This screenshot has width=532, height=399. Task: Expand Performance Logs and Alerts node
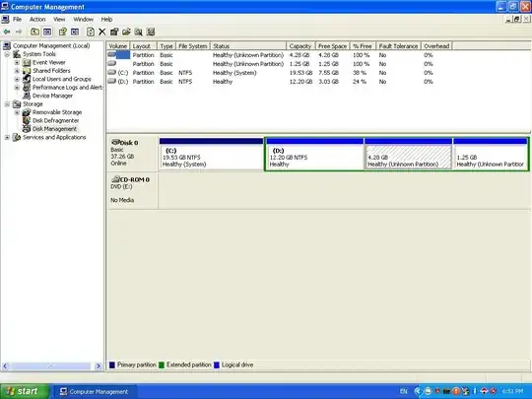pos(17,88)
